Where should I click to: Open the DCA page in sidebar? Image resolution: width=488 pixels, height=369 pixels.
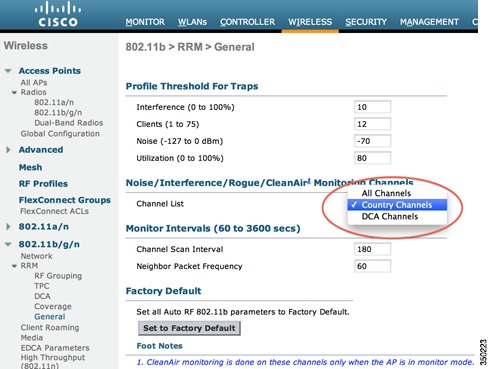click(x=42, y=296)
